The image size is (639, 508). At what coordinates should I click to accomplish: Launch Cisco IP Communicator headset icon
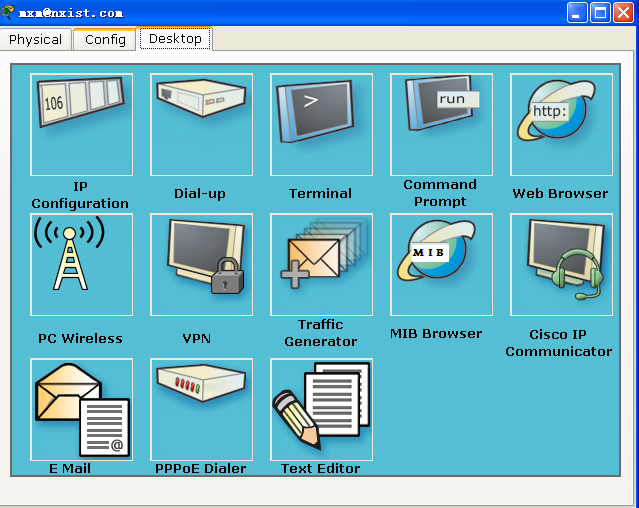point(562,264)
